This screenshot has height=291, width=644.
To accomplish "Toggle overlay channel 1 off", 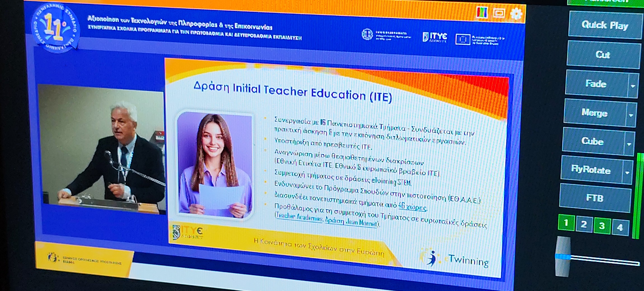I will [x=566, y=223].
